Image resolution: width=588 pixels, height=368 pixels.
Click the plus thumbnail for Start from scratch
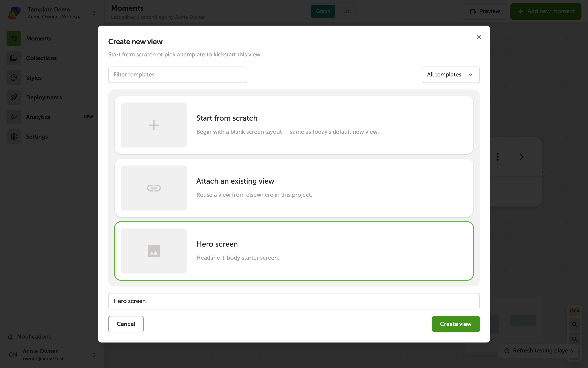(154, 125)
